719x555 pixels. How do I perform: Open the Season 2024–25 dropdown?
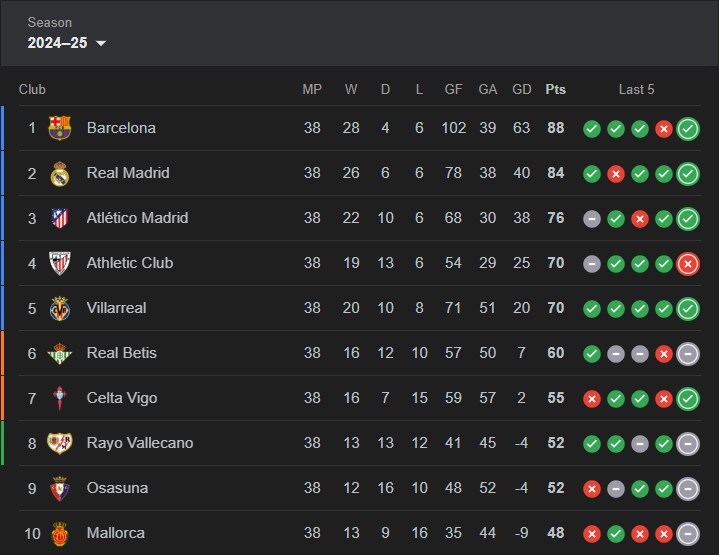[66, 43]
